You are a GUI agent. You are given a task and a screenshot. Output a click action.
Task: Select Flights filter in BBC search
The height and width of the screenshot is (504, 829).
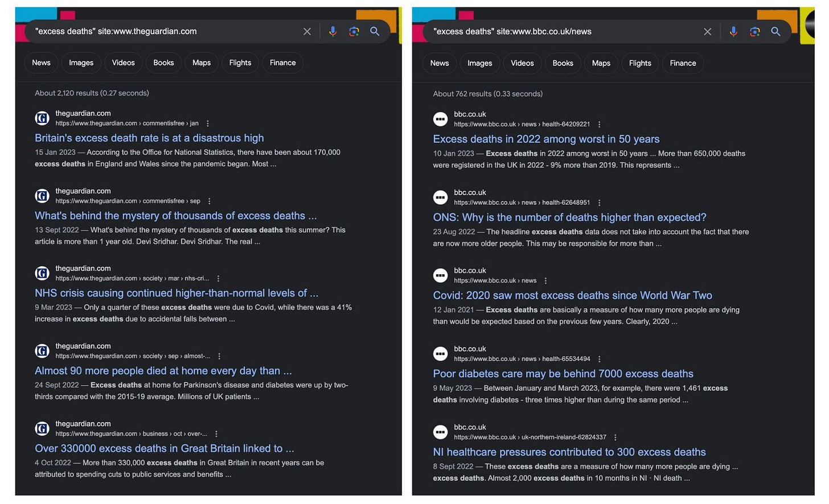tap(640, 63)
